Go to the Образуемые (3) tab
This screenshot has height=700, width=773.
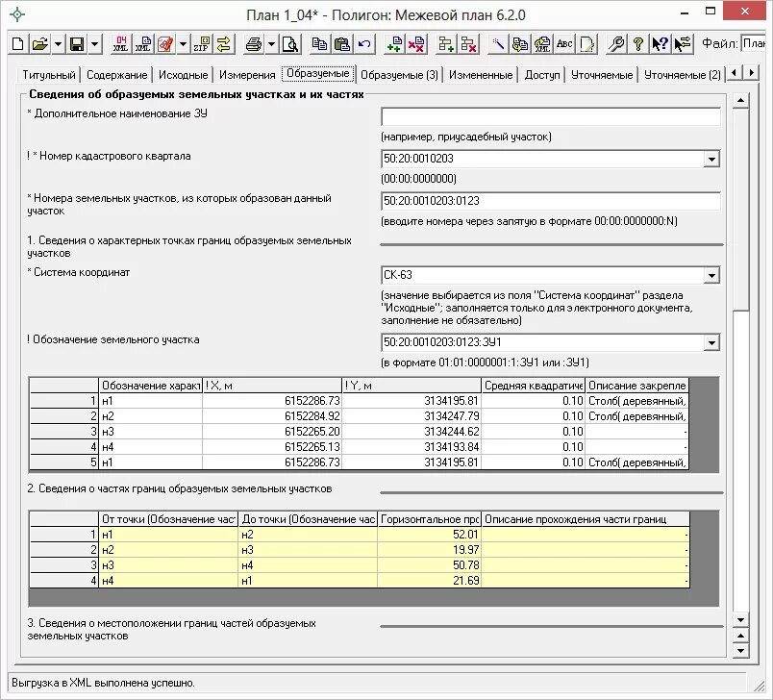click(x=399, y=75)
